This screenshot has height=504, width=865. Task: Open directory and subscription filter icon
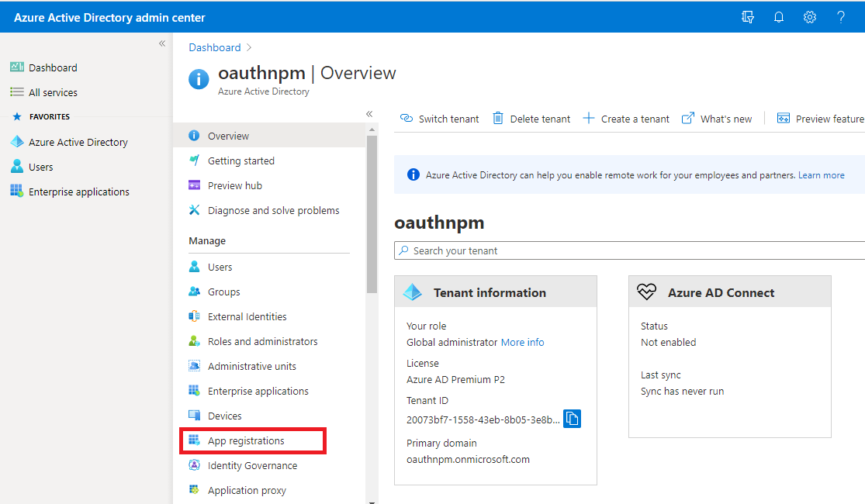tap(748, 17)
